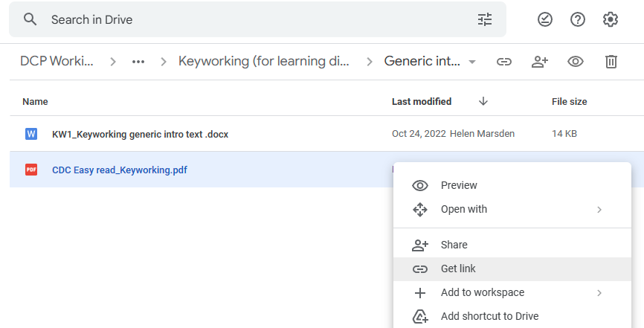Expand the hidden breadcrumb folders ellipsis
This screenshot has width=644, height=328.
point(138,62)
